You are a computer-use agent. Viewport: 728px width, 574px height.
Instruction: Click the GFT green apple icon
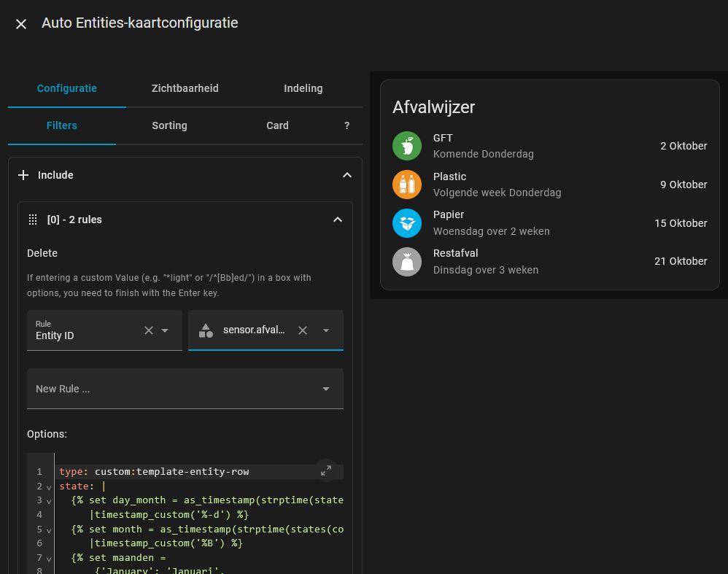[x=407, y=146]
